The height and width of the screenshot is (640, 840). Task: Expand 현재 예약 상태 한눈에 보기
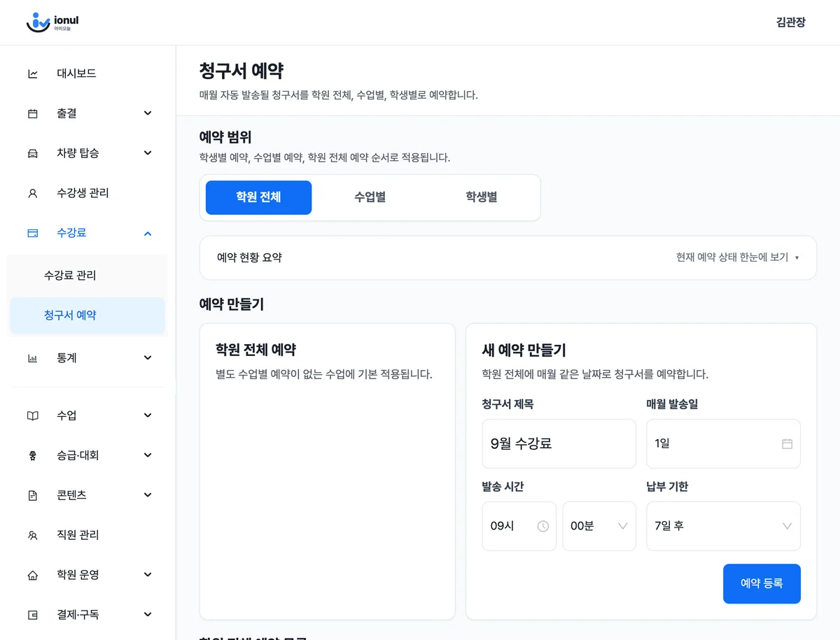coord(737,257)
